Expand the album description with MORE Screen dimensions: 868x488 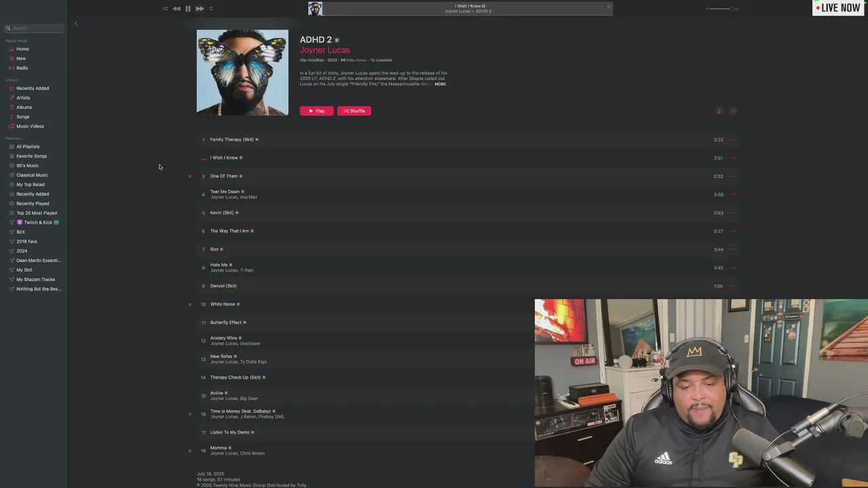(440, 84)
